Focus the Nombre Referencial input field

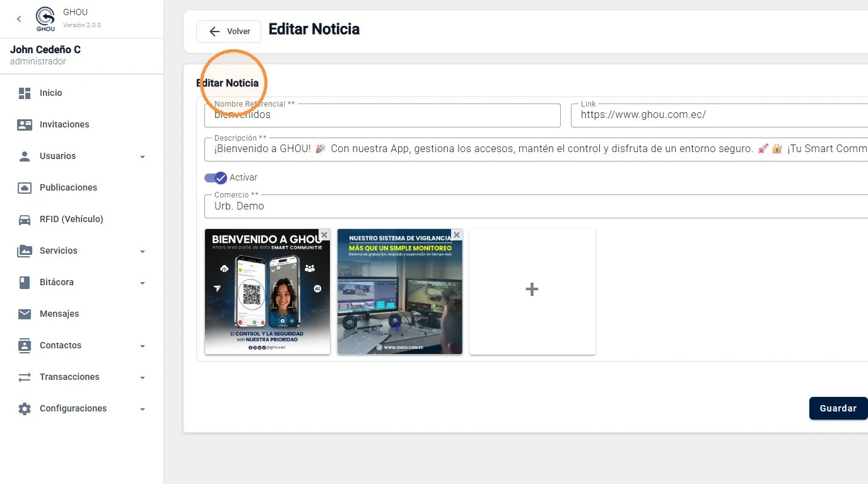click(382, 115)
